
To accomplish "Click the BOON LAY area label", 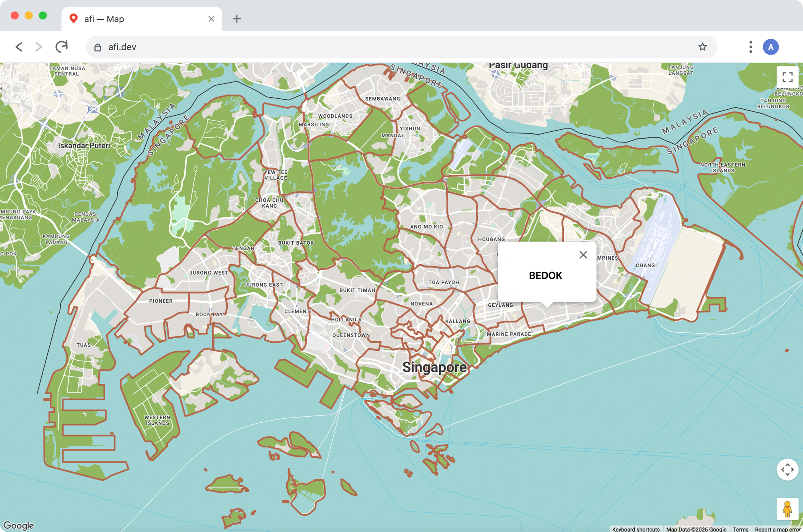I will click(x=209, y=314).
